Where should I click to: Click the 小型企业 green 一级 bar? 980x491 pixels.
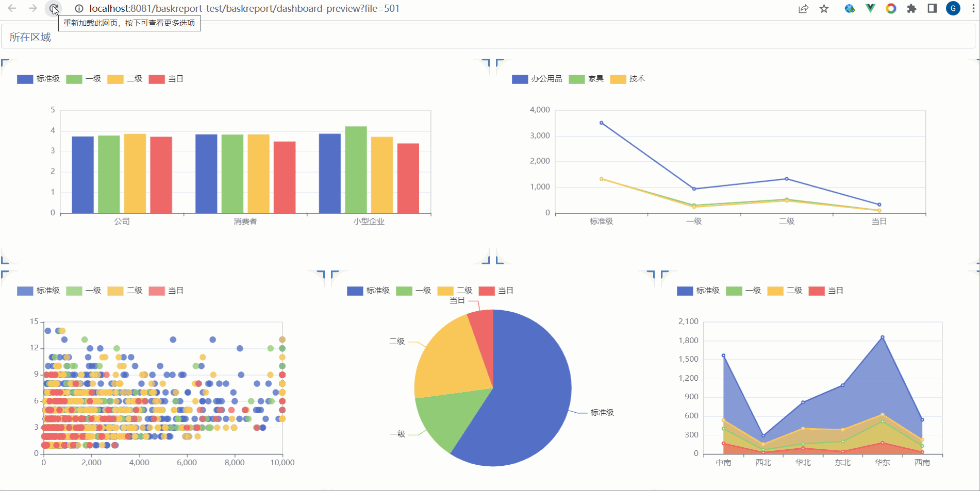click(x=356, y=170)
